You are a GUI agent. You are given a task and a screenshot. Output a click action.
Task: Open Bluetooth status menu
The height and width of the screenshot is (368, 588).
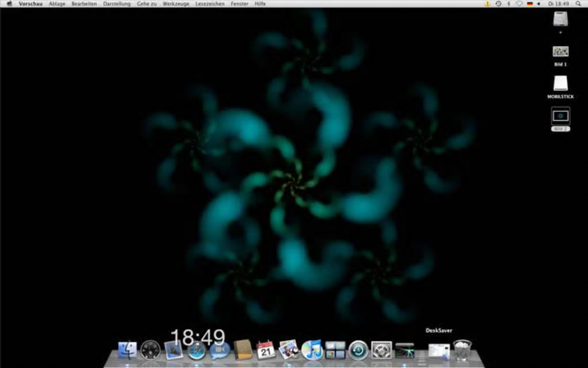509,4
